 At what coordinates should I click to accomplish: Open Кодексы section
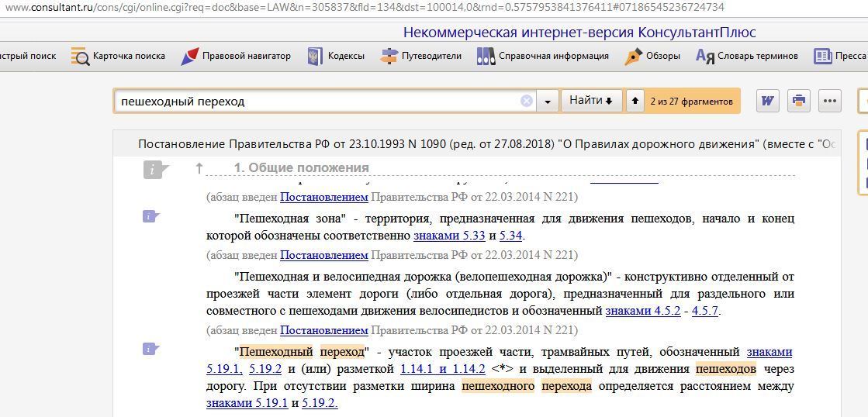pos(336,56)
